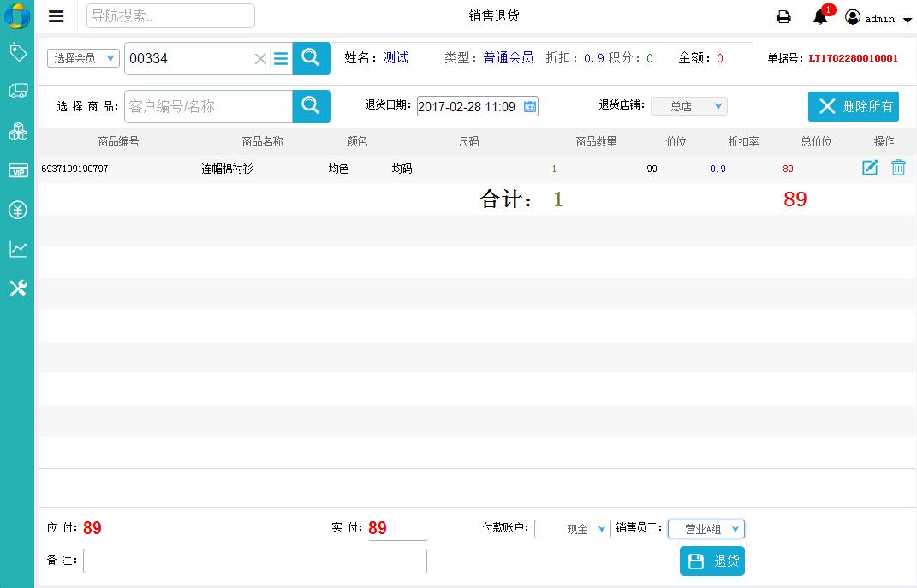
Task: Open the delivery truck sidebar icon
Action: tap(18, 91)
